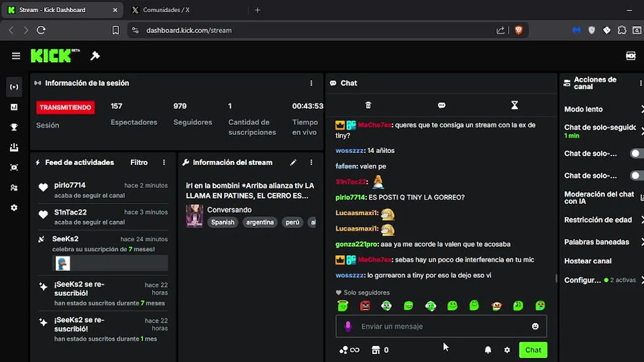Open the emoji picker smiley in the message box
This screenshot has width=644, height=362.
(x=535, y=326)
